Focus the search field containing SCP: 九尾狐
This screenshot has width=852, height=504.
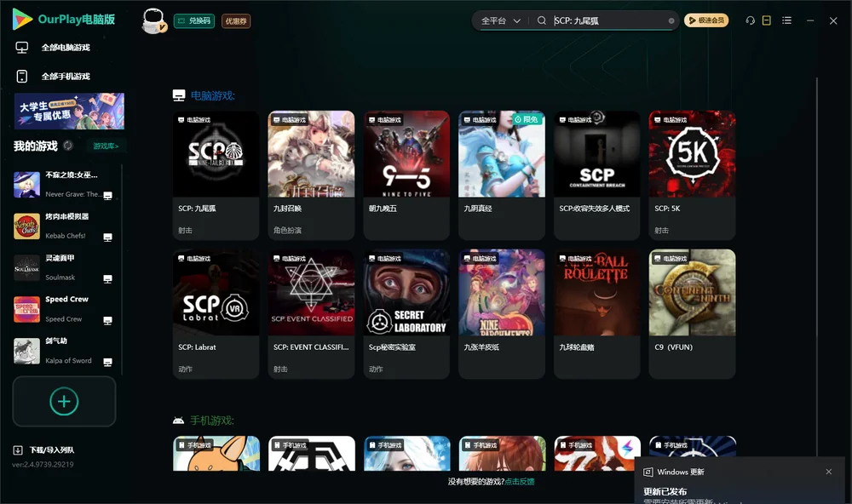pyautogui.click(x=609, y=20)
